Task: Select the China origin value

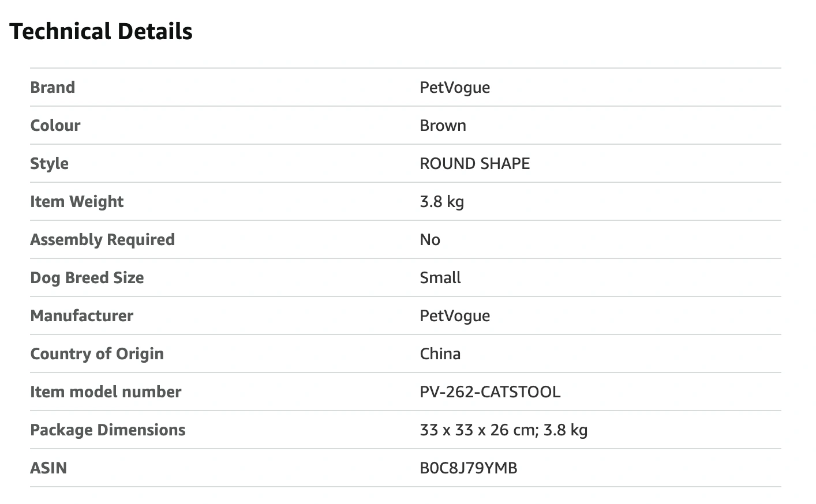Action: tap(440, 354)
